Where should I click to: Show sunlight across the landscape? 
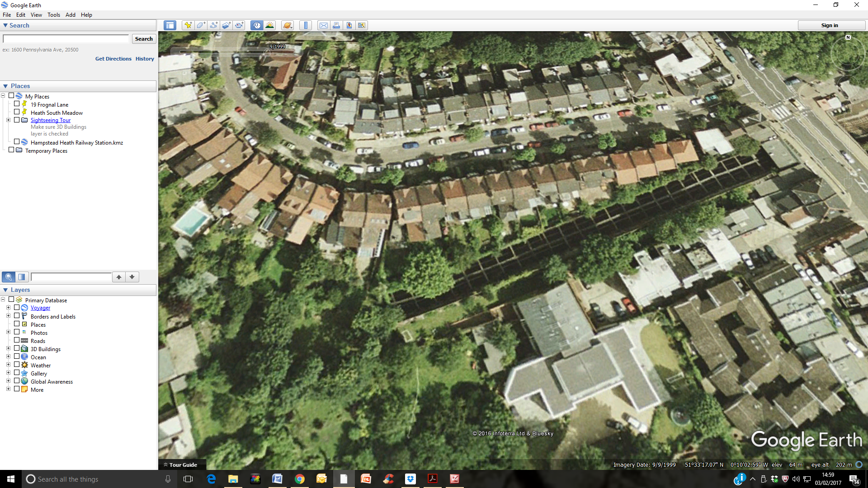pos(270,25)
